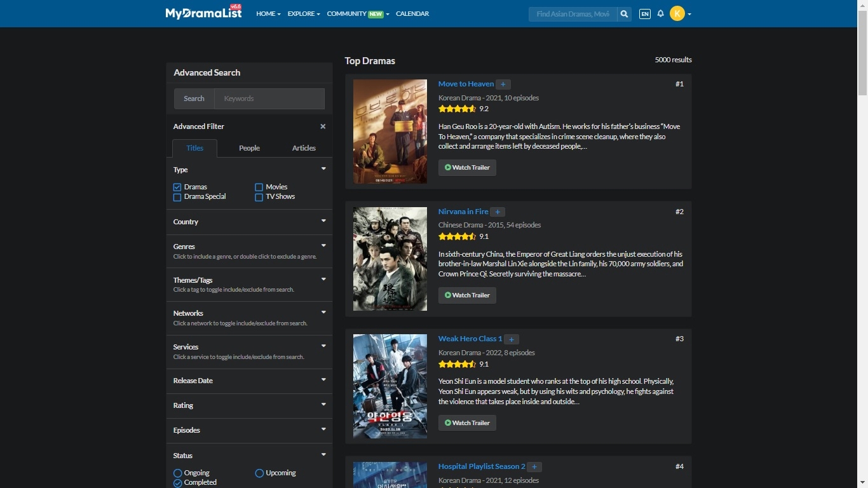This screenshot has width=868, height=488.
Task: Click the search magnifier icon in header
Action: (624, 14)
